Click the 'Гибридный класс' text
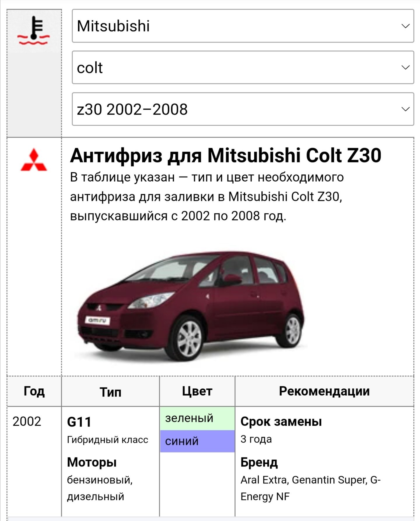This screenshot has height=521, width=420. (x=108, y=440)
